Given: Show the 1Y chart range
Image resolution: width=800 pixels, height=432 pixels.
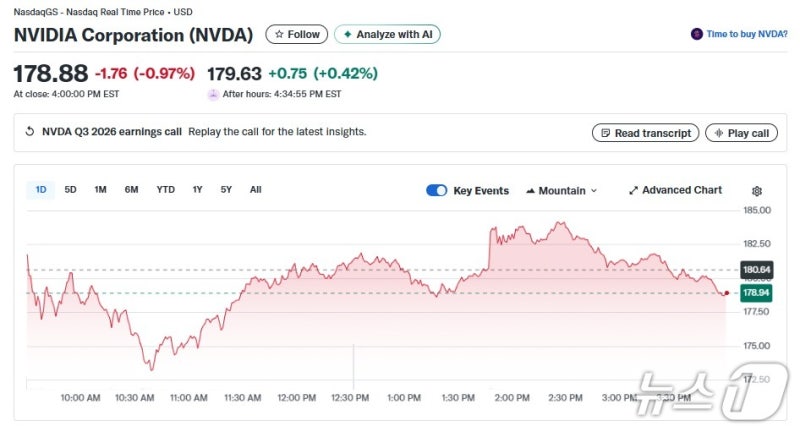Looking at the screenshot, I should [197, 189].
